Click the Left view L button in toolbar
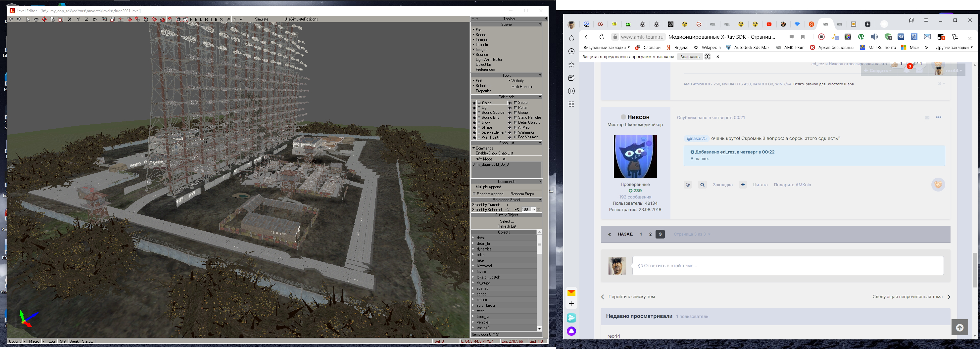The image size is (980, 349). 201,20
